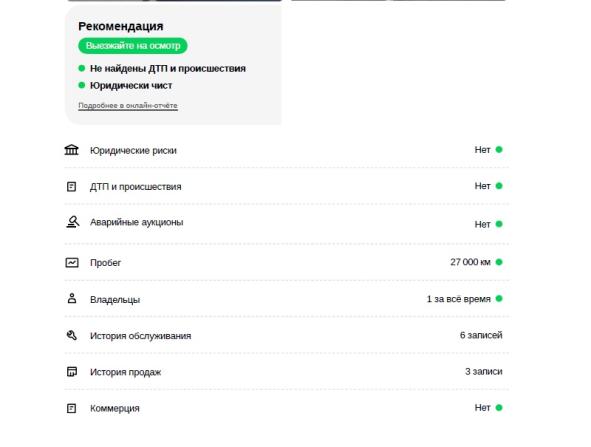591x447 pixels.
Task: Click the person icon next to Владельцы
Action: click(x=72, y=299)
